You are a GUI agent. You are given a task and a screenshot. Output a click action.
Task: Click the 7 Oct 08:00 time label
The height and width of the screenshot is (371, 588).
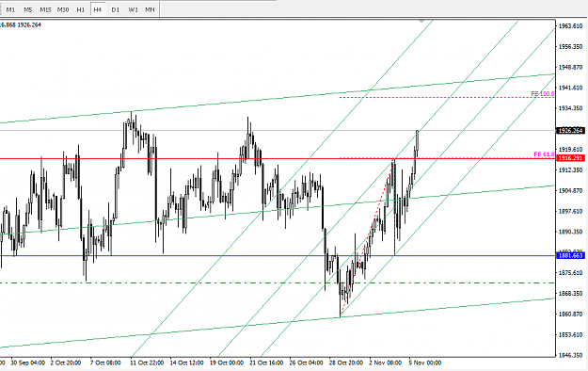[x=105, y=363]
